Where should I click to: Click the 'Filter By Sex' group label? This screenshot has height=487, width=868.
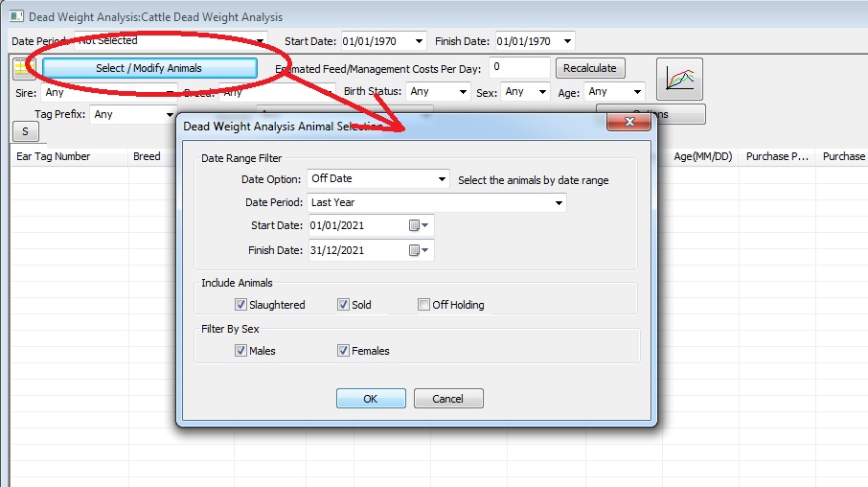click(230, 329)
